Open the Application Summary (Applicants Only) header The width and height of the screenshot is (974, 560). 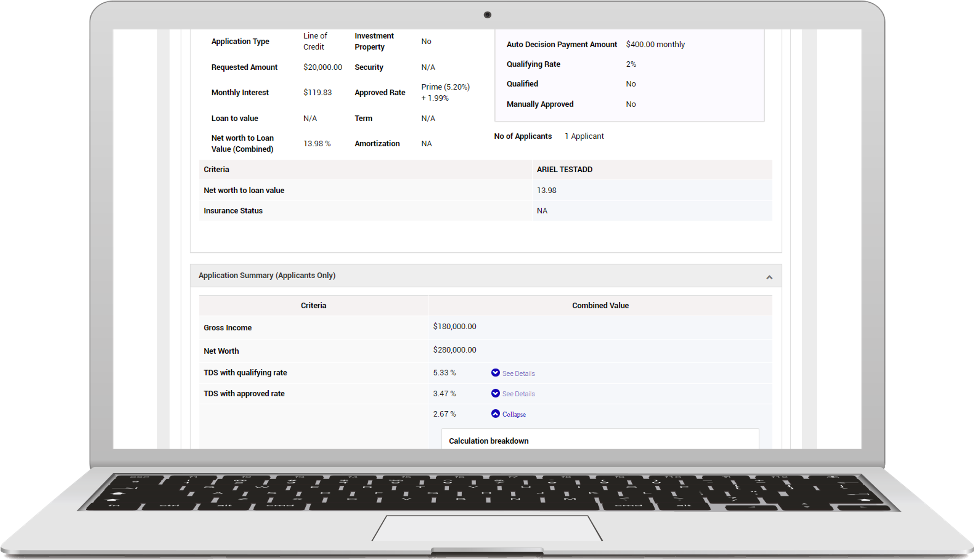[486, 275]
